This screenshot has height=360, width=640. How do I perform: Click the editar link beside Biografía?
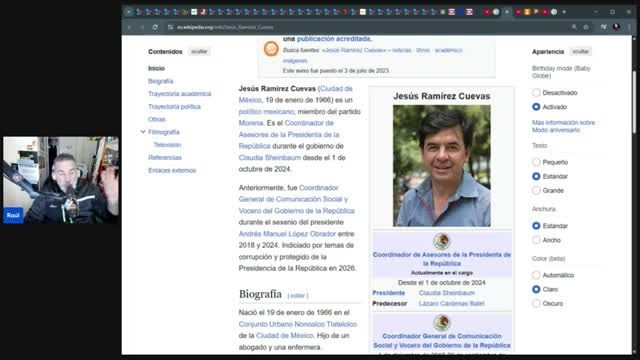pyautogui.click(x=298, y=296)
